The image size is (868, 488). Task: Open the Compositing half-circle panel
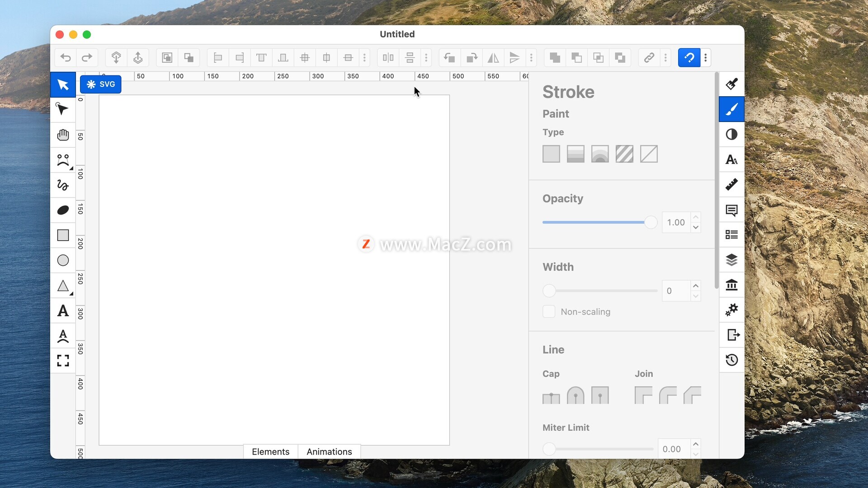pyautogui.click(x=731, y=134)
